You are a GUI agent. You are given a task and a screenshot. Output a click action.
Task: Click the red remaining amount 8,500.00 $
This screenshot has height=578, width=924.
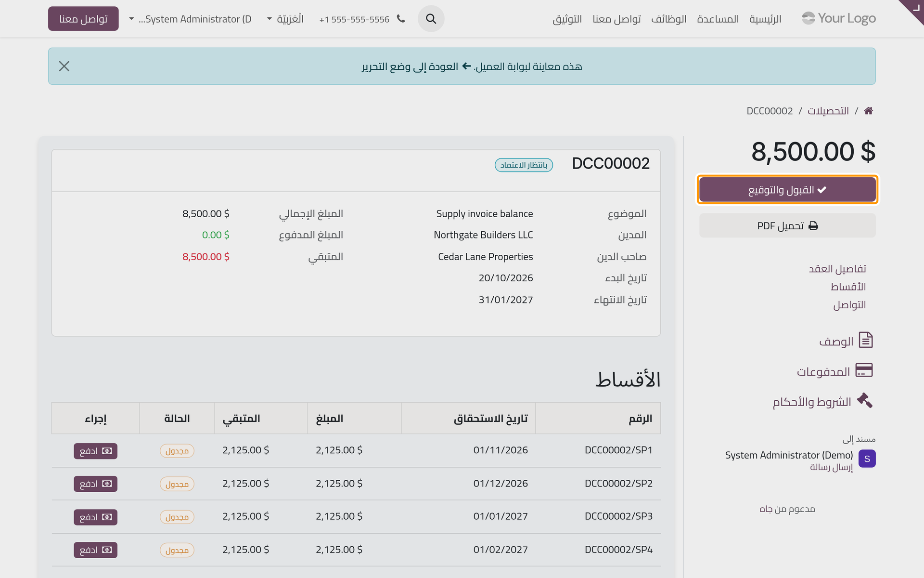pyautogui.click(x=206, y=256)
